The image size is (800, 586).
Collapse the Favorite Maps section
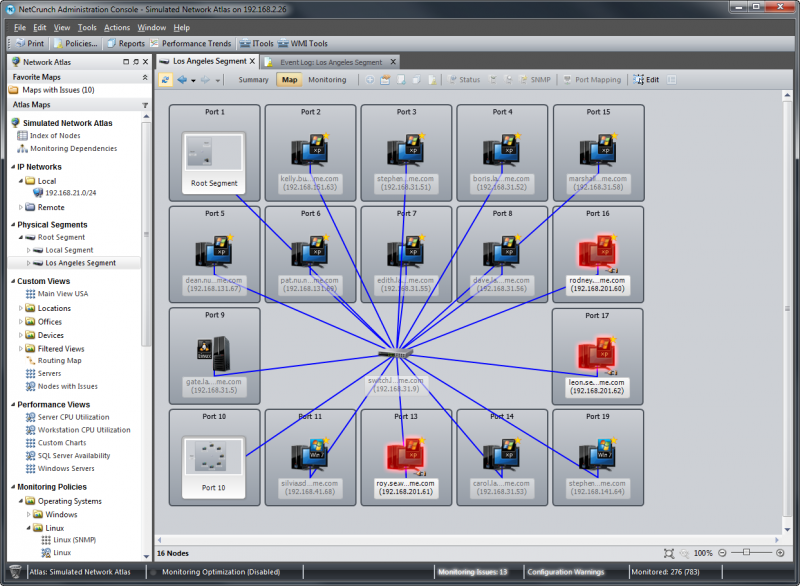pos(145,77)
